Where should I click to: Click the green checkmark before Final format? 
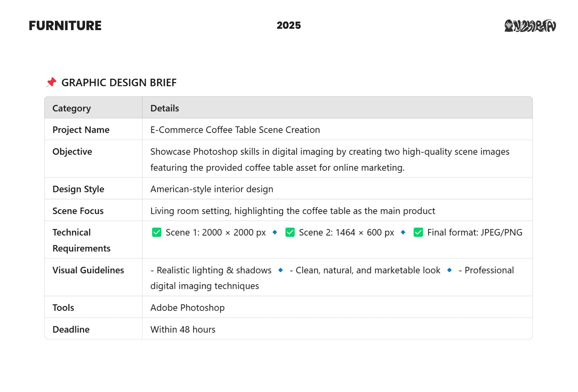click(418, 232)
